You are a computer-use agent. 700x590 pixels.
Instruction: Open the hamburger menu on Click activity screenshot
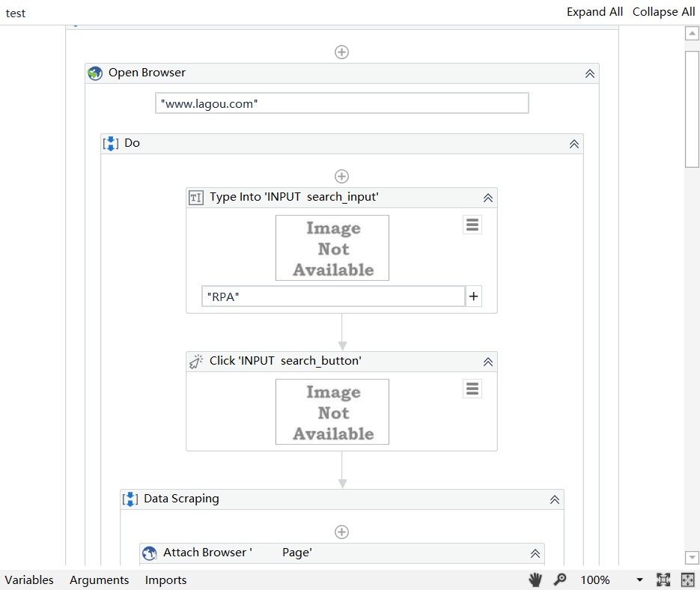pos(472,388)
